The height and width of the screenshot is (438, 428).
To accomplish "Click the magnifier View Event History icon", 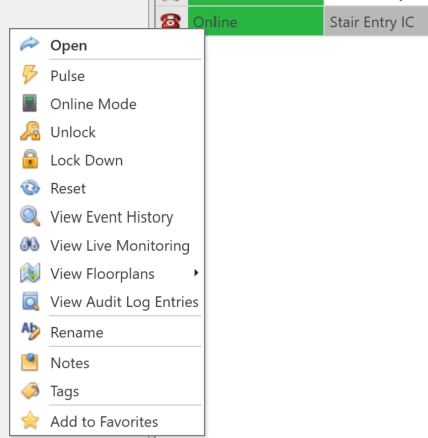I will click(x=30, y=216).
